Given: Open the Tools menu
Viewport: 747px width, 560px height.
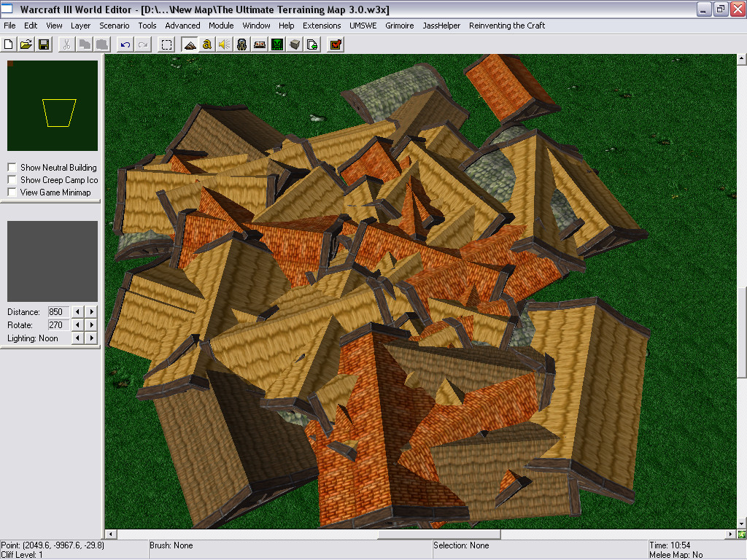Looking at the screenshot, I should click(x=147, y=26).
